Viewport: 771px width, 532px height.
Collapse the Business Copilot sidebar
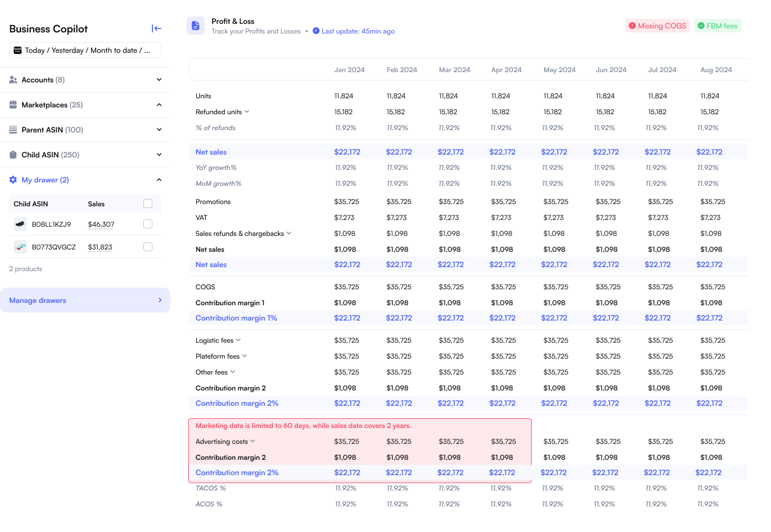point(156,28)
